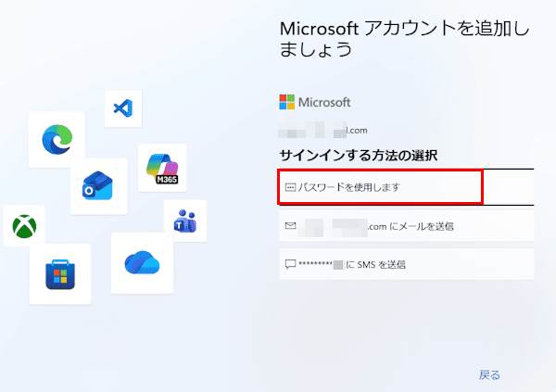
Task: Click the Visual Studio Code icon tile
Action: (x=123, y=108)
